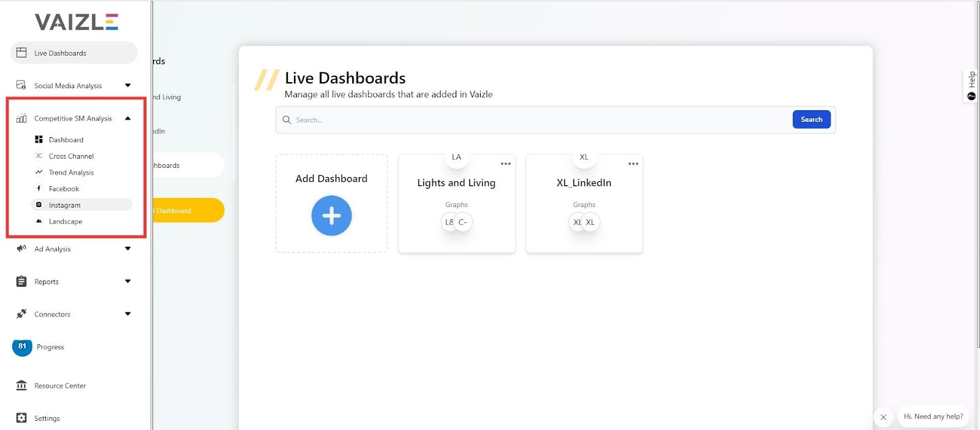Click the 'Graphs' label in Lights and Living card
This screenshot has width=980, height=430.
coord(456,205)
